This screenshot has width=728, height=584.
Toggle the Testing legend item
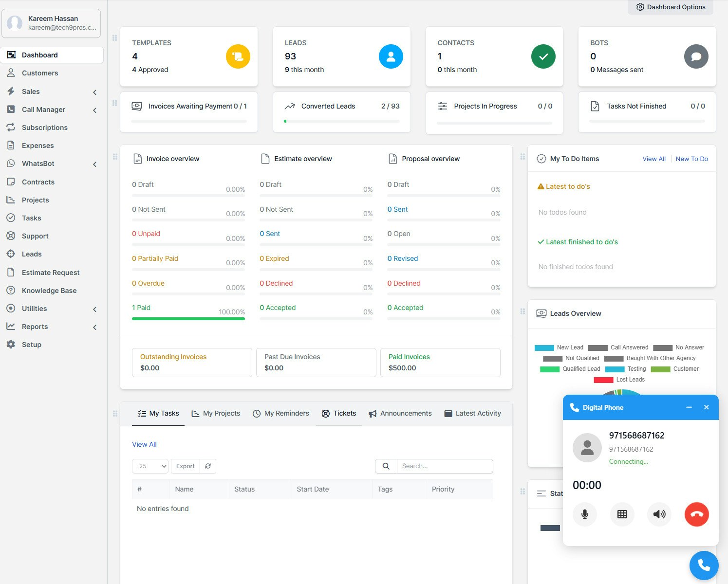[625, 369]
